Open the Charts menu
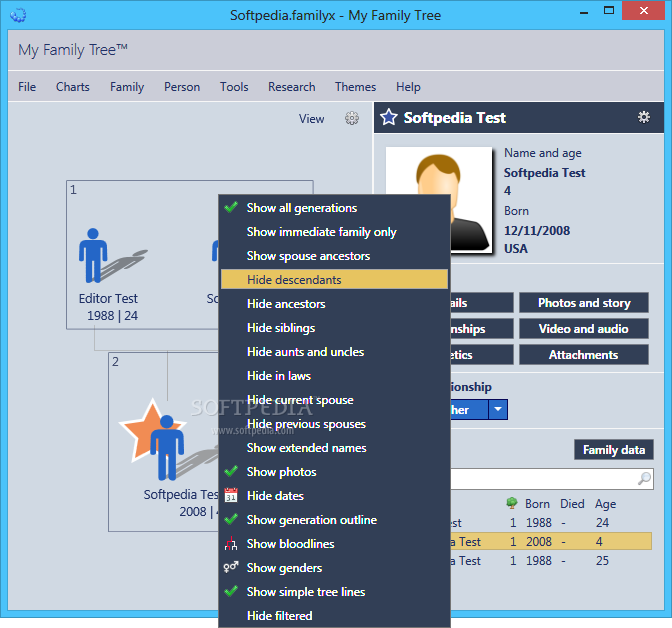 [72, 87]
